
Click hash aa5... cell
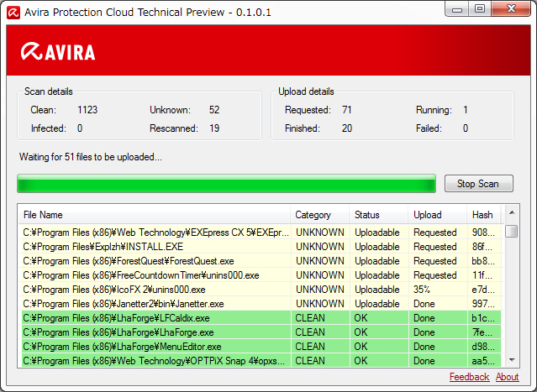pyautogui.click(x=483, y=361)
